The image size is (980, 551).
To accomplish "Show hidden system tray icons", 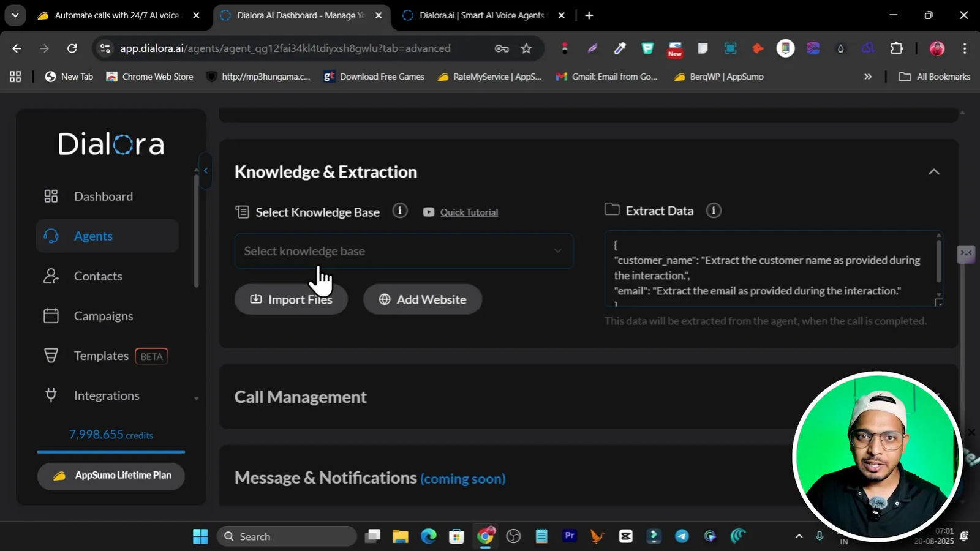I will tap(799, 536).
